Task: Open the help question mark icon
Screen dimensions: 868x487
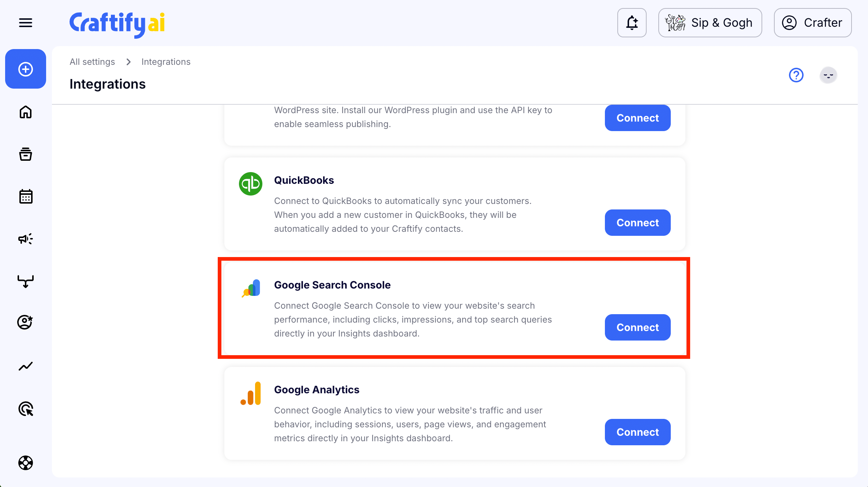Action: pyautogui.click(x=796, y=75)
